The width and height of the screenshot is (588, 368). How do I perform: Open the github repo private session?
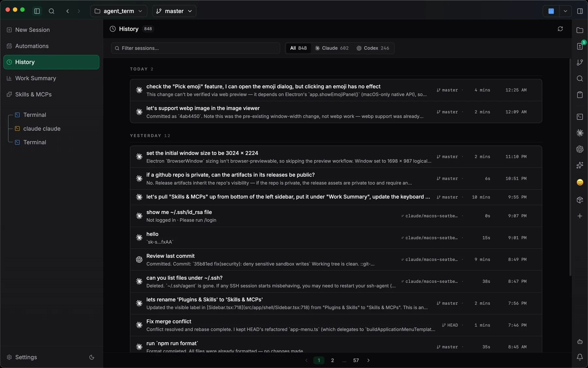336,179
